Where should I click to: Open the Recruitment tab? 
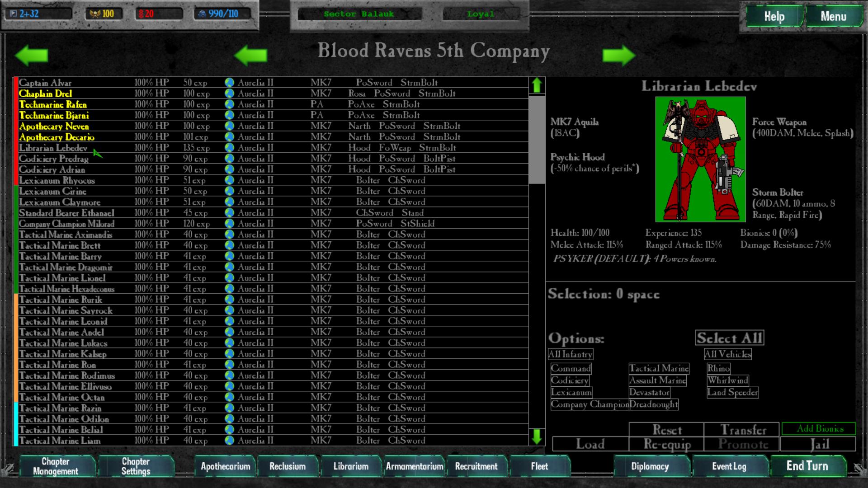(x=476, y=466)
